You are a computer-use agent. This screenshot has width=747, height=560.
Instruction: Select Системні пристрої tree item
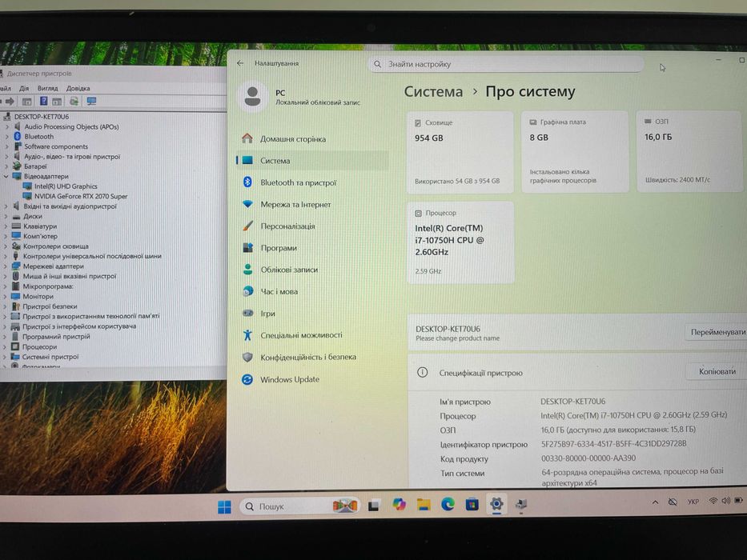point(50,357)
